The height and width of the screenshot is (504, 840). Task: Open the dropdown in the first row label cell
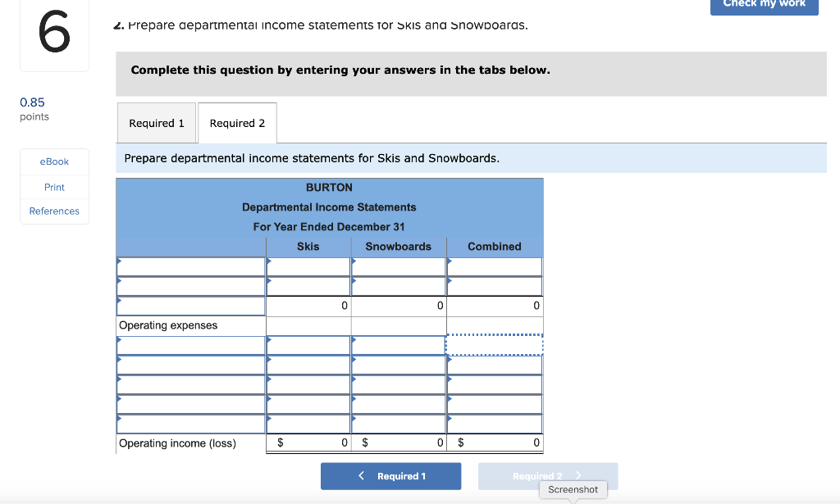tap(190, 266)
